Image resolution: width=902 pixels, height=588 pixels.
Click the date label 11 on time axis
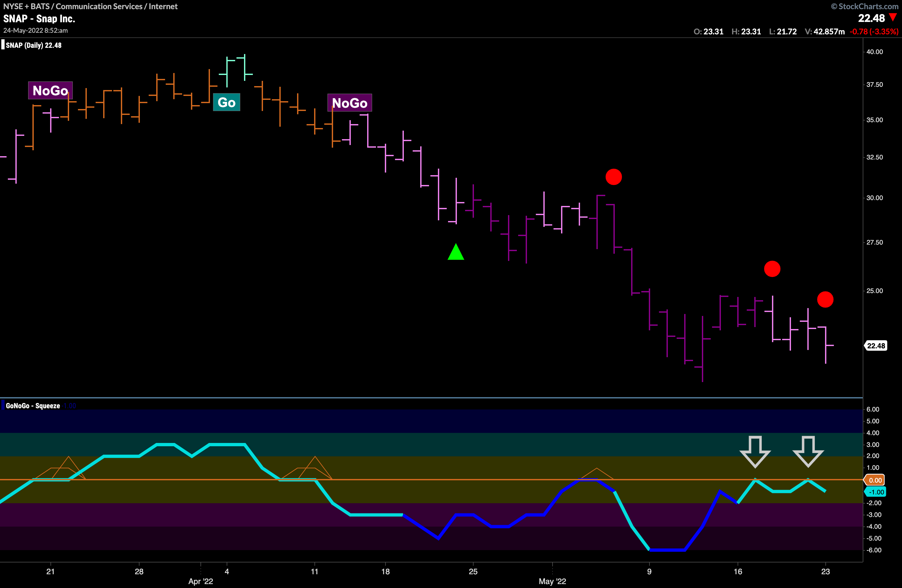[x=314, y=571]
